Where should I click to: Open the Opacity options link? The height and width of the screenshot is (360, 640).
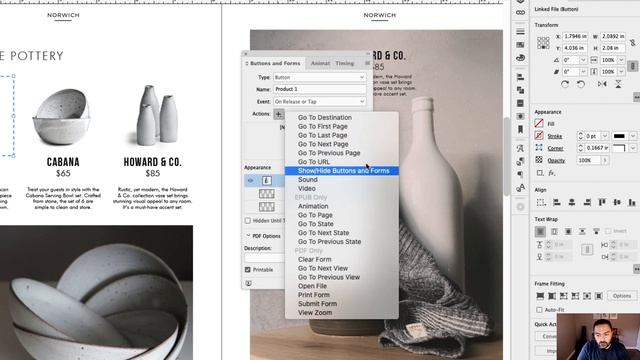pyautogui.click(x=556, y=161)
